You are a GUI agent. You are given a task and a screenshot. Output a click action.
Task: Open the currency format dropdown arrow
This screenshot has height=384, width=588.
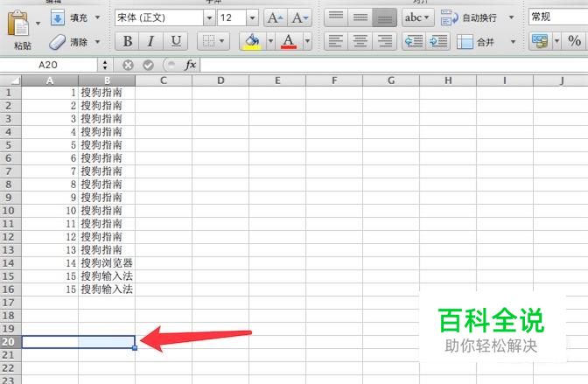coord(556,41)
